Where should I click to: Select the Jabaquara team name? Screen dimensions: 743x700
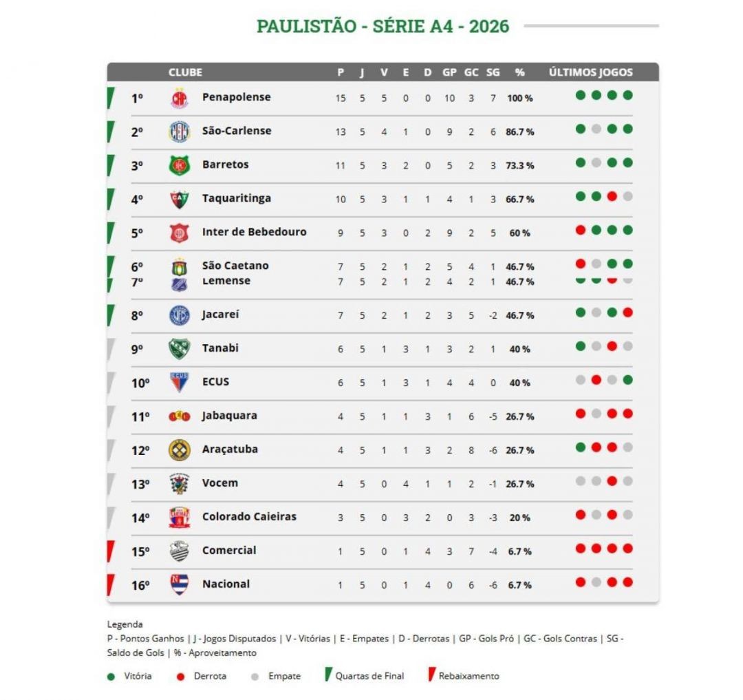pos(230,415)
